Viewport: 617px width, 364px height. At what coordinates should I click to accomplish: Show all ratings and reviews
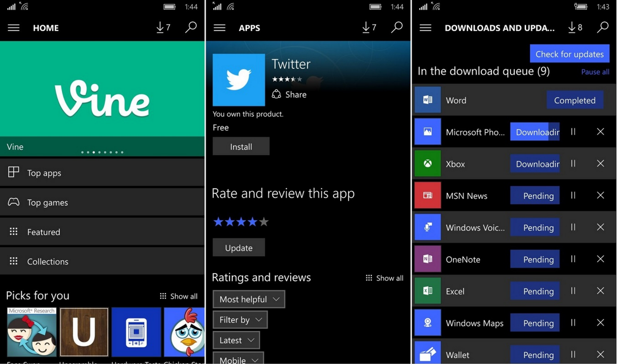pos(385,278)
